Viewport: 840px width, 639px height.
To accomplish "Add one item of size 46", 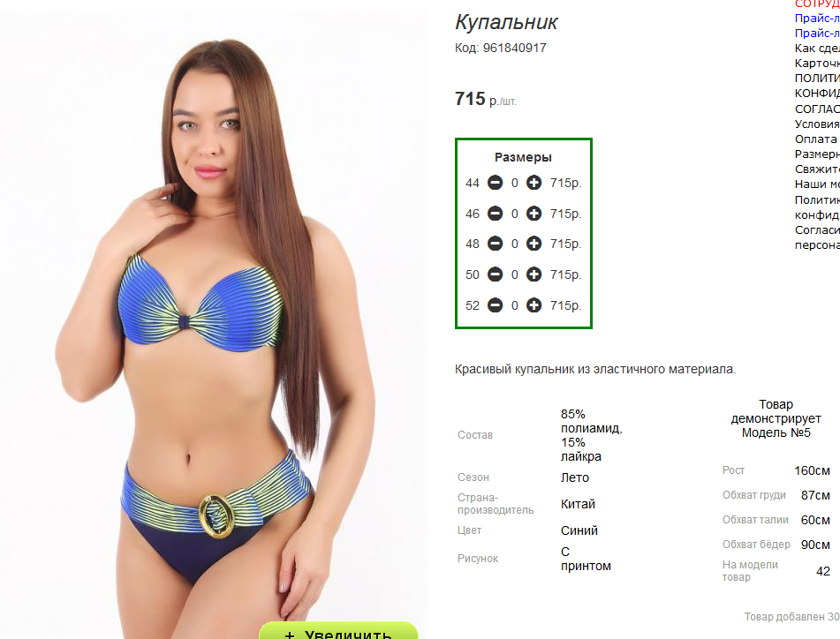I will click(534, 214).
